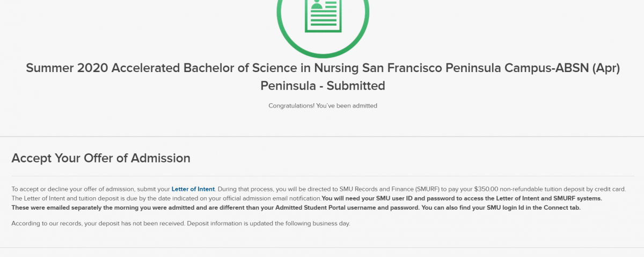The height and width of the screenshot is (257, 644).
Task: Click the green admission document icon
Action: click(323, 15)
